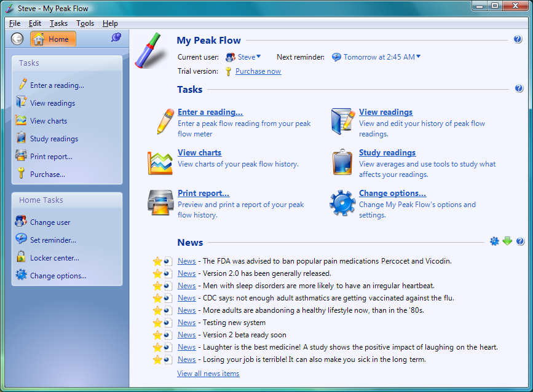Click the View charts link in main Tasks

(200, 153)
